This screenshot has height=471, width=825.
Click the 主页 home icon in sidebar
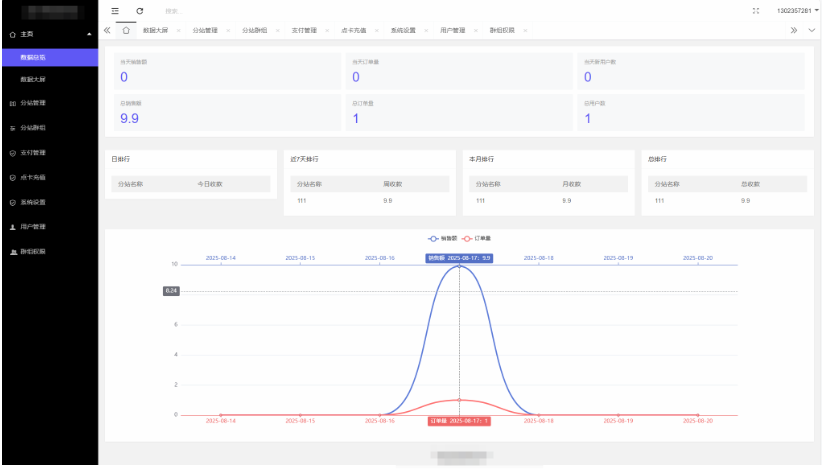click(13, 35)
